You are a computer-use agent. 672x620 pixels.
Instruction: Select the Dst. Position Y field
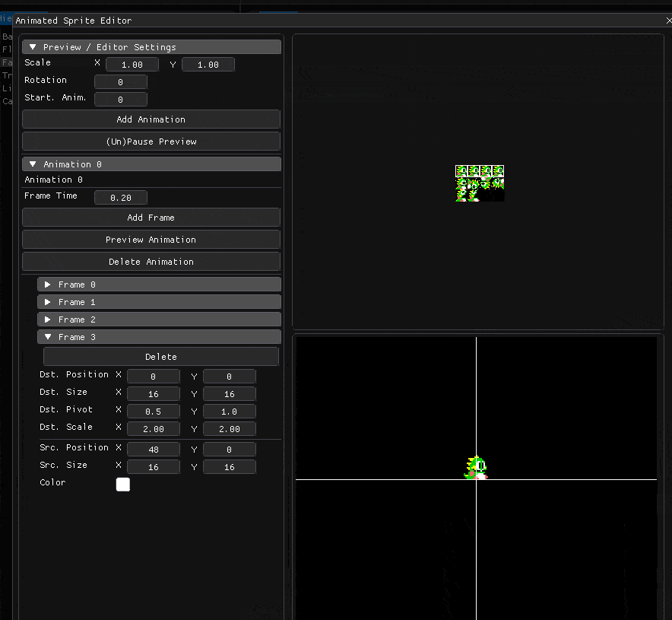click(x=230, y=377)
